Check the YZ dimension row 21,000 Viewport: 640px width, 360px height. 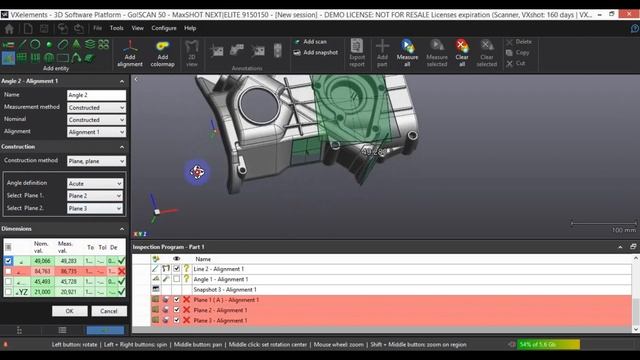pos(8,292)
